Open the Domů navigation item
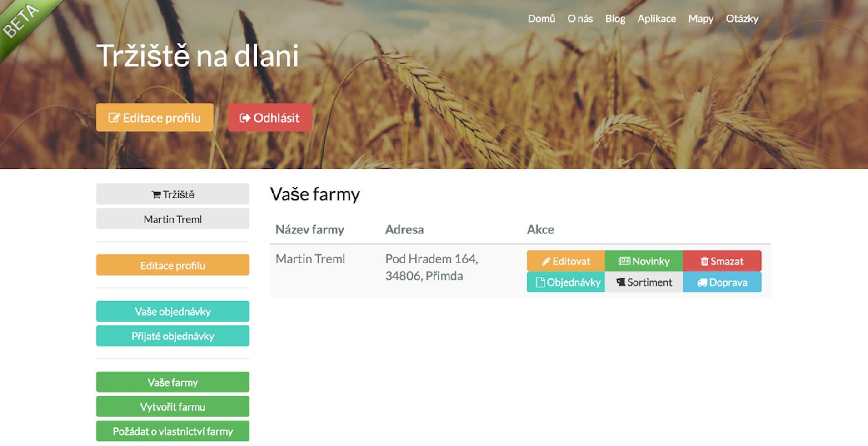 tap(541, 19)
